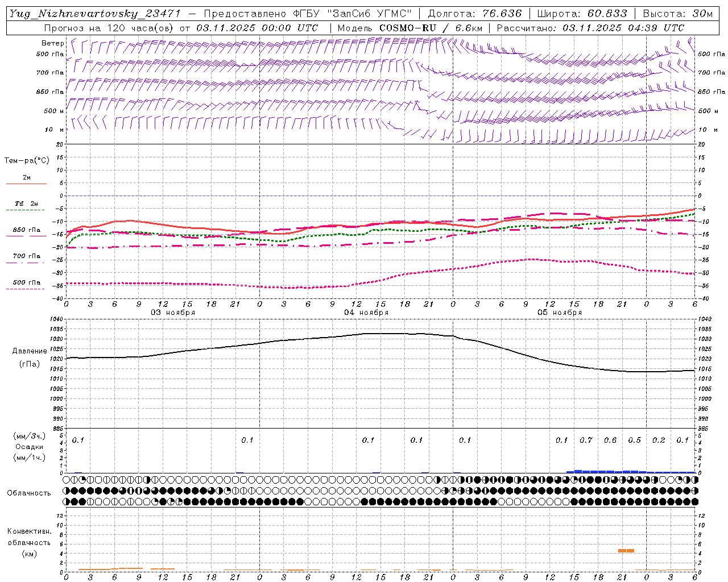The image size is (728, 582).
Task: Click the Рассчитано: 03.11.2025 04:39 UTC timestamp
Action: [590, 28]
